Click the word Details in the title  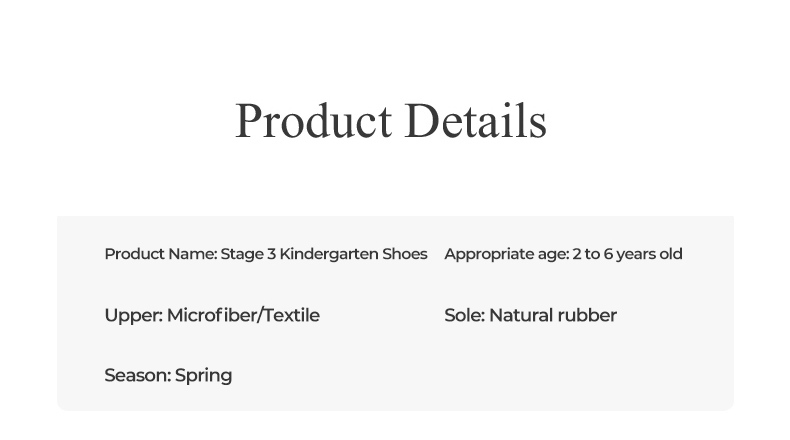tap(476, 121)
